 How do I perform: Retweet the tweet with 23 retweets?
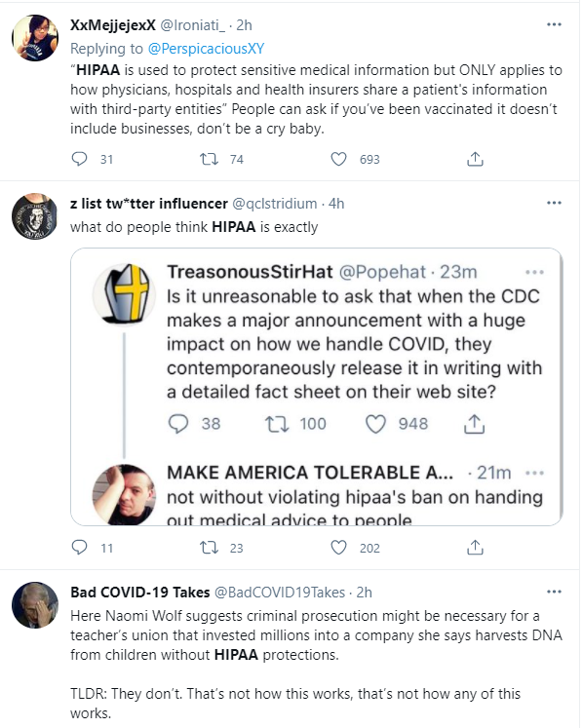click(x=209, y=548)
